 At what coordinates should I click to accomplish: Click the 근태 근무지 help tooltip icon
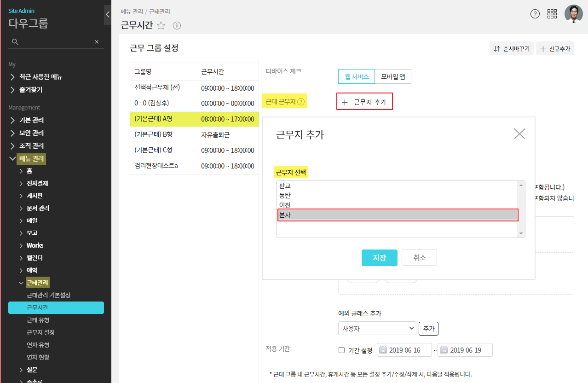point(301,102)
